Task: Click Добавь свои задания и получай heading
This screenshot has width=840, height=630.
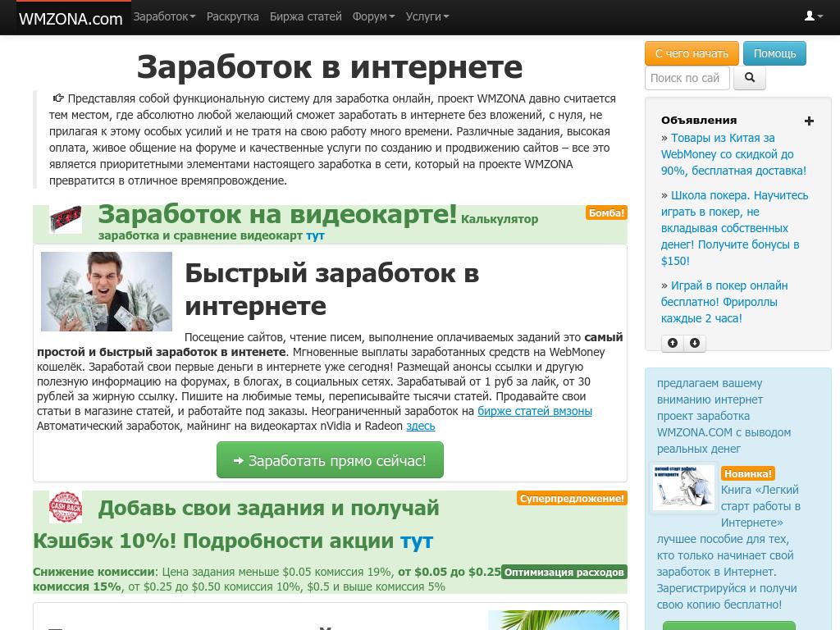Action: click(268, 508)
